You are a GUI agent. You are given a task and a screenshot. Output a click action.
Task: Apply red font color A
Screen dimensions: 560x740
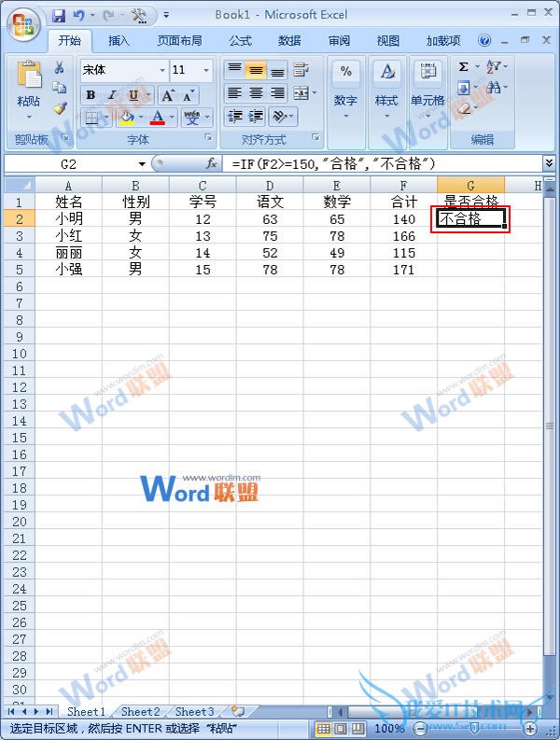click(158, 117)
